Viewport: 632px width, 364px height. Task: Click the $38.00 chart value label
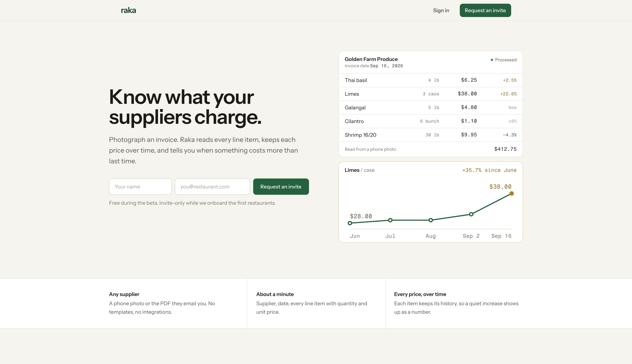click(500, 187)
